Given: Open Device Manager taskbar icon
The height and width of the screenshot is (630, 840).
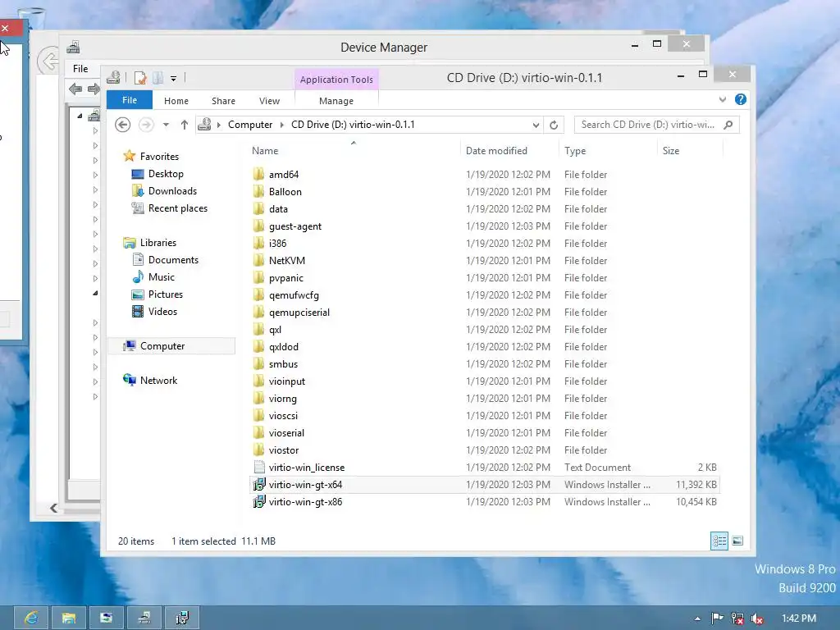Looking at the screenshot, I should coord(144,618).
